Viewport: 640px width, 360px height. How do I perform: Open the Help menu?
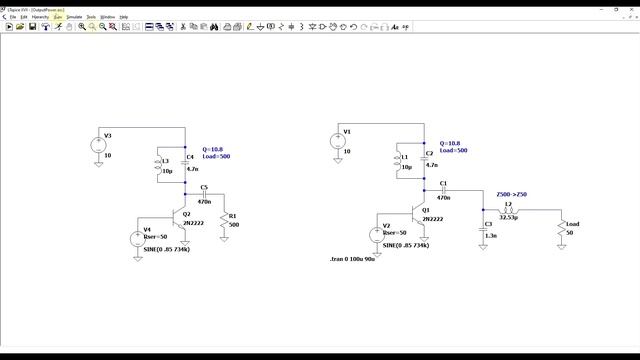pyautogui.click(x=124, y=17)
